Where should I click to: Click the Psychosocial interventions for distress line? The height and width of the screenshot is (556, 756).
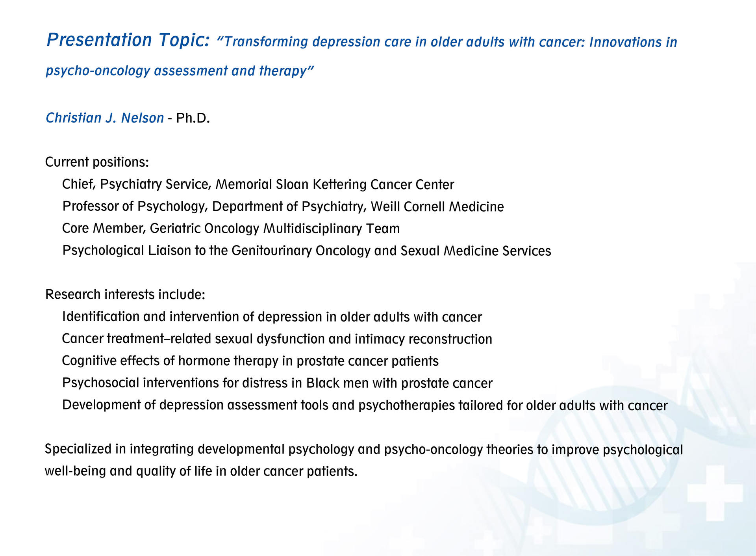click(277, 383)
